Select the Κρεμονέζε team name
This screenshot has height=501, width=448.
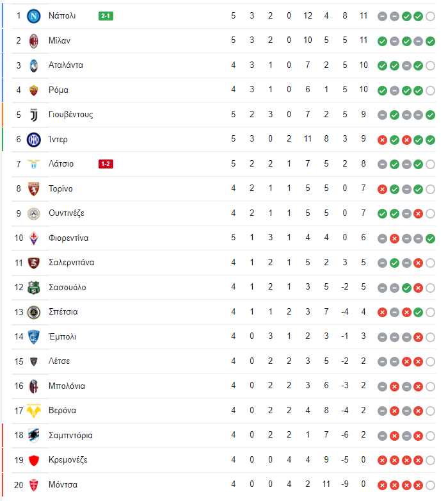68,460
